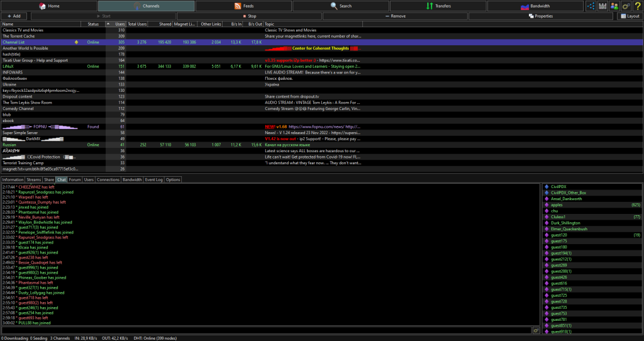
Task: Sort by the Total Users column header
Action: coord(137,25)
